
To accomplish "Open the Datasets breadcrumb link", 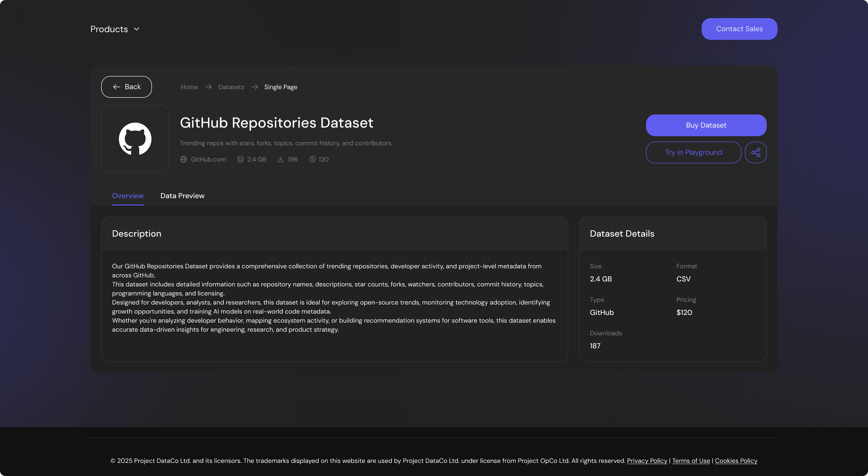I will coord(231,87).
